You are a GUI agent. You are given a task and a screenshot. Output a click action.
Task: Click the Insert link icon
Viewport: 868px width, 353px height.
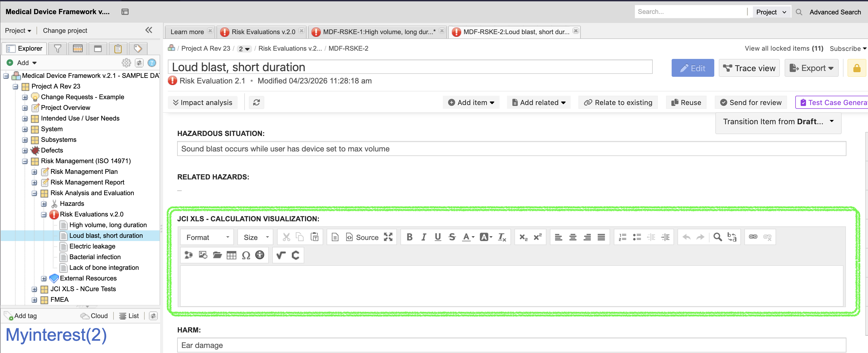753,237
